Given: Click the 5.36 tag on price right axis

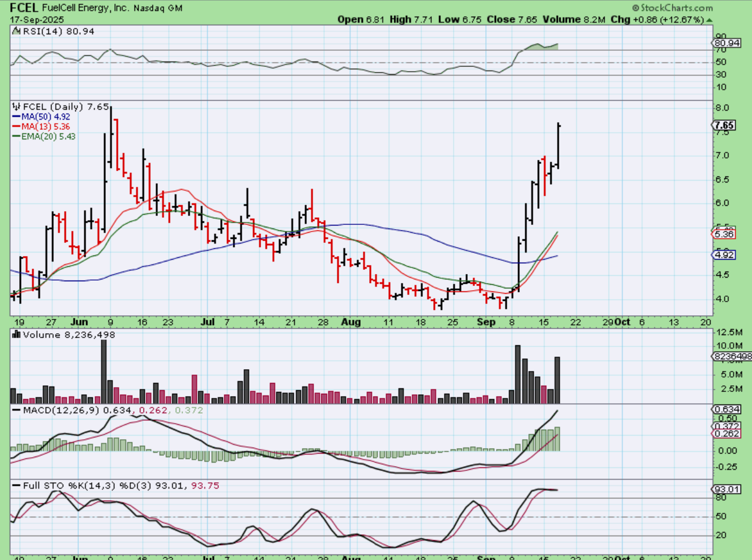Looking at the screenshot, I should (x=724, y=236).
